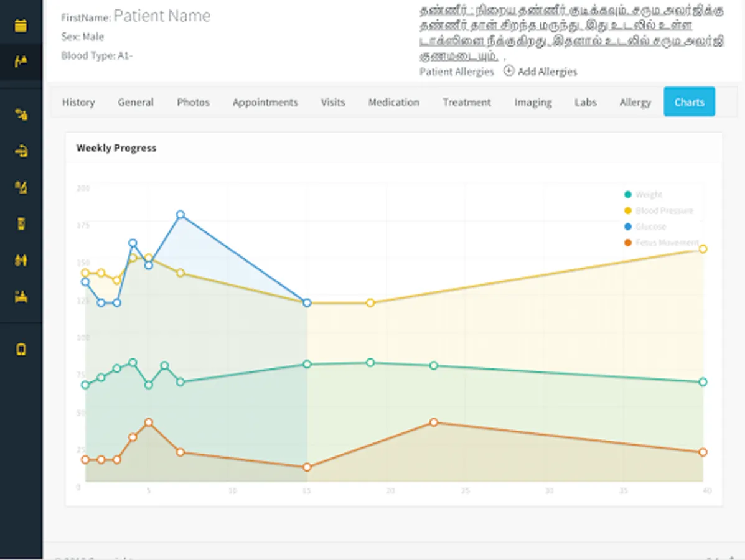Toggle the Glucose series in the chart legend
This screenshot has width=745, height=560.
[650, 227]
